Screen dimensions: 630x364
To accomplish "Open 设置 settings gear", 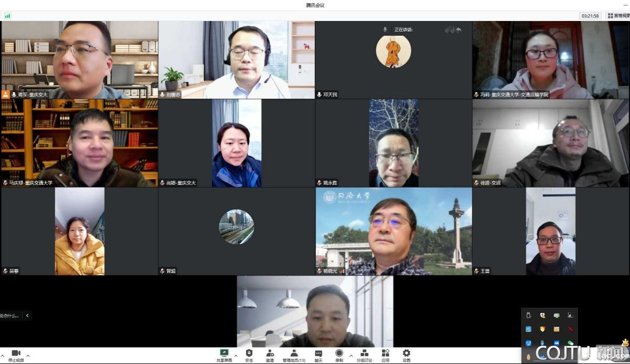I will click(407, 353).
